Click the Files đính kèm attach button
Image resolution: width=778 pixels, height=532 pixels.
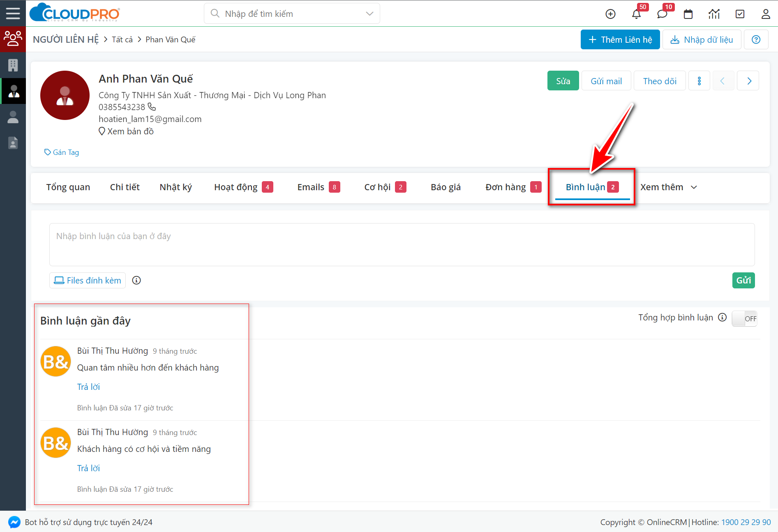88,280
